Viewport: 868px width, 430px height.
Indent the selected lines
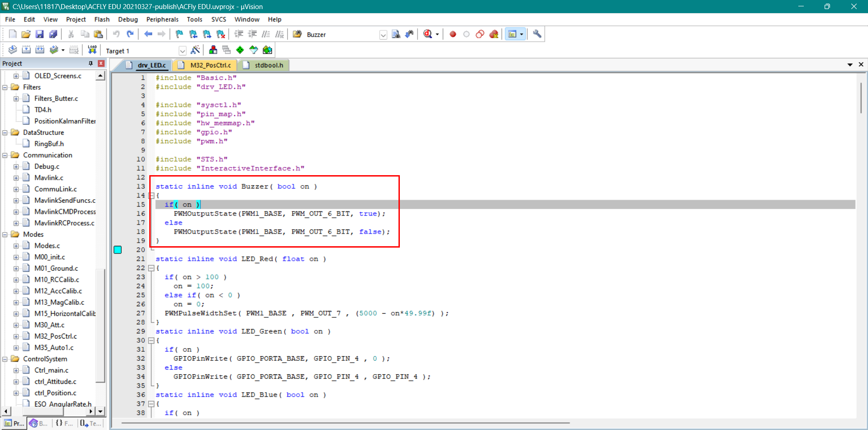click(239, 34)
